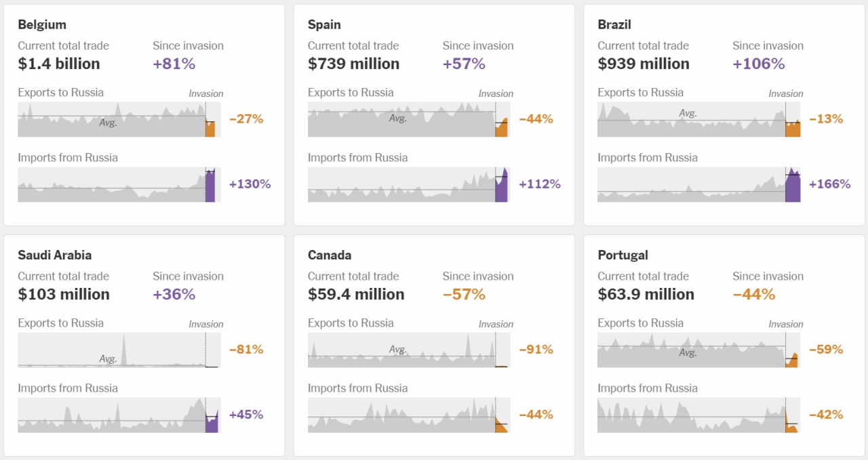This screenshot has height=460, width=868.
Task: Select the −91% value beside Canada's exports
Action: (x=536, y=350)
